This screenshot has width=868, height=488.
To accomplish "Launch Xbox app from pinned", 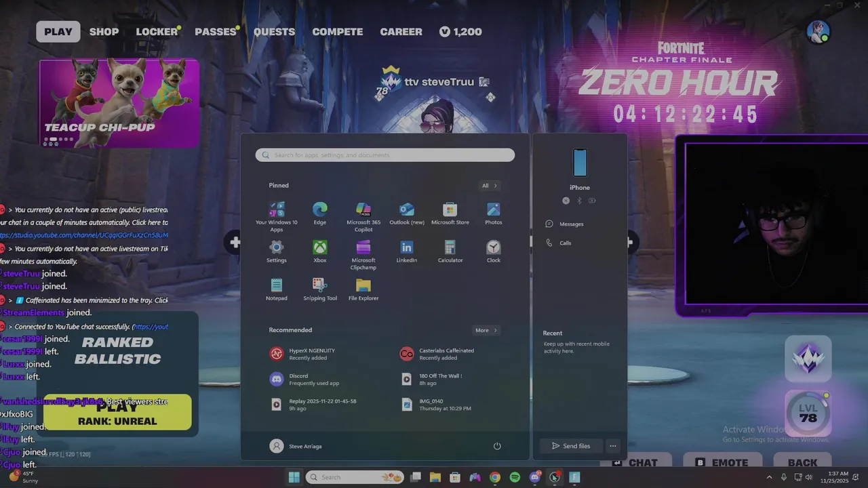I will click(x=320, y=252).
